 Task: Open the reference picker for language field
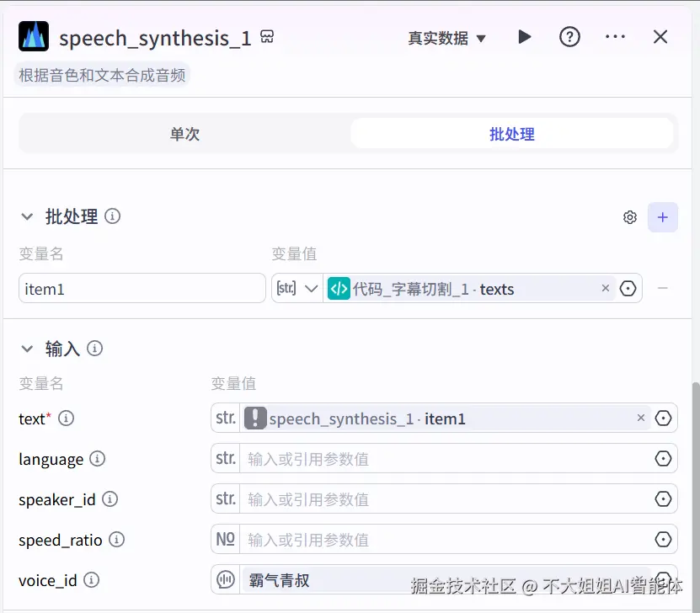coord(665,459)
